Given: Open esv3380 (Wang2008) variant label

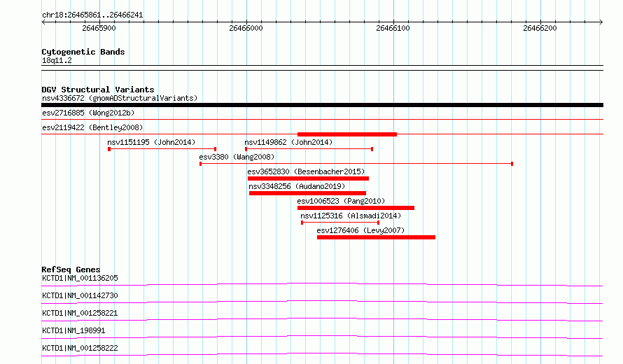Looking at the screenshot, I should point(237,157).
